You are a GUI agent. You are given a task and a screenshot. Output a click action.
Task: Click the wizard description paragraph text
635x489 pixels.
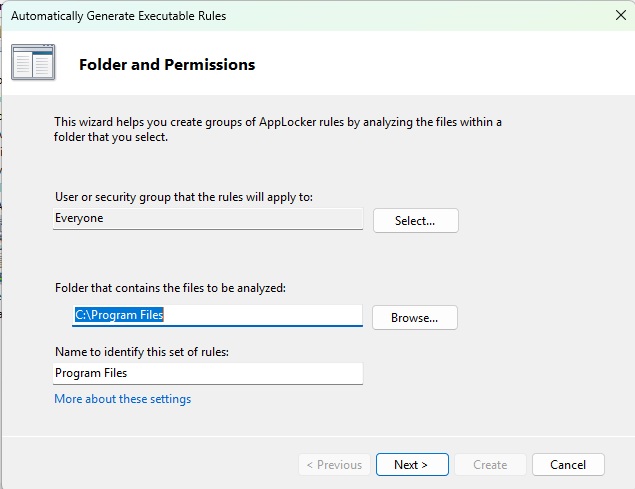click(278, 129)
